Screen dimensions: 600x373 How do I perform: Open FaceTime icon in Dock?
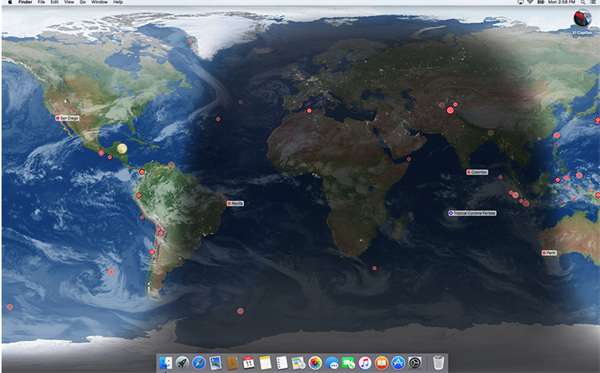coord(348,363)
